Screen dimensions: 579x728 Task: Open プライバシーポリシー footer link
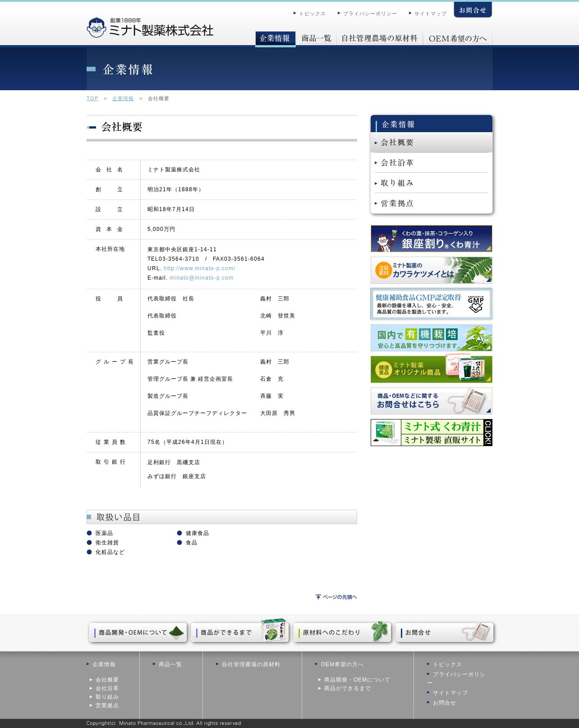[456, 678]
